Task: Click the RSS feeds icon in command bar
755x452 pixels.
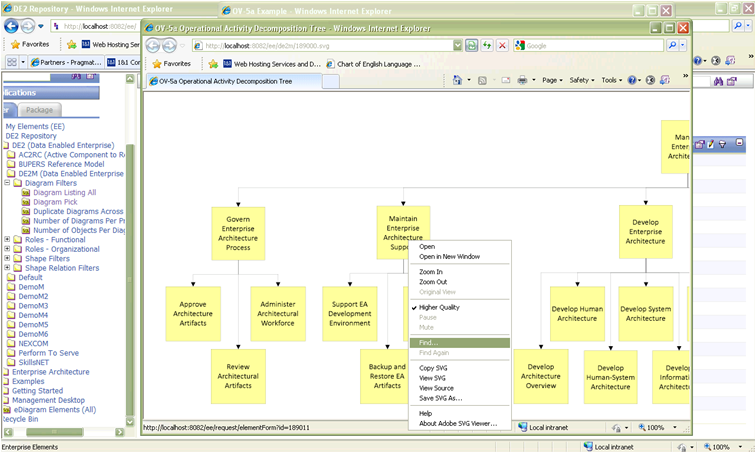Action: pyautogui.click(x=482, y=80)
